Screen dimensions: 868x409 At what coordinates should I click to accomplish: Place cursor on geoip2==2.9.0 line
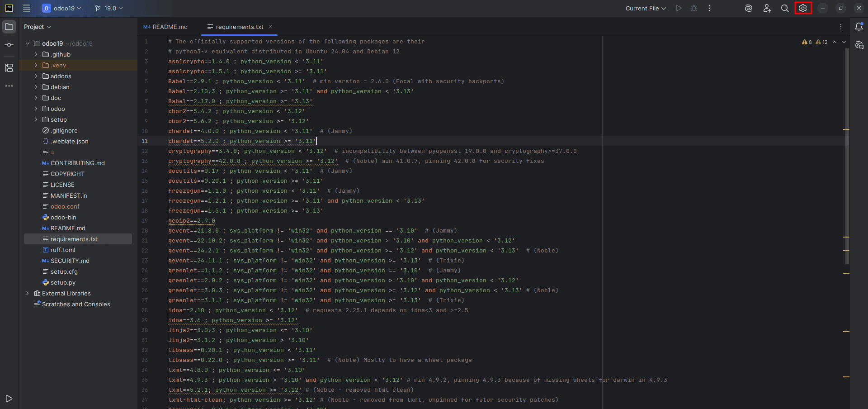tap(192, 221)
